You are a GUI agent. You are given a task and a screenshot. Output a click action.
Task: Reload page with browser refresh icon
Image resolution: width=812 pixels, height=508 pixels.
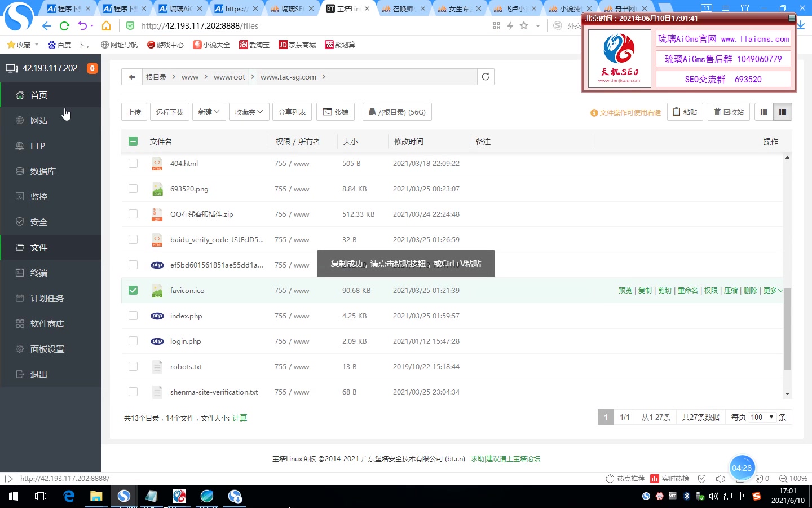coord(64,25)
